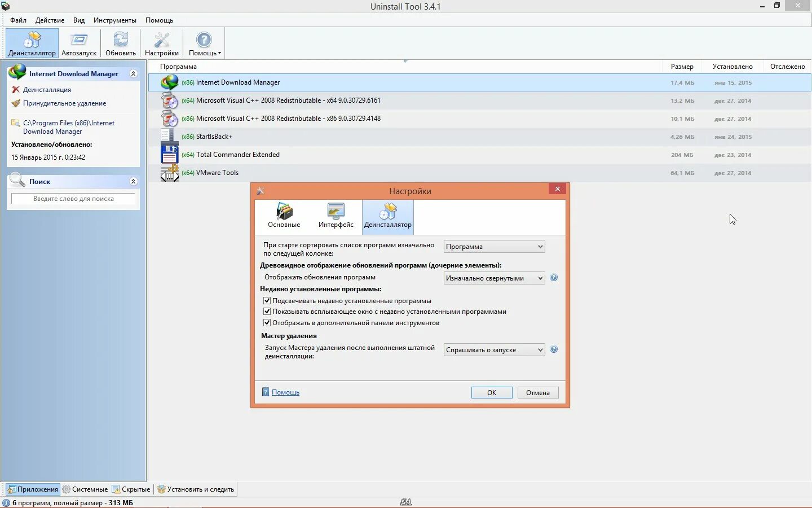812x508 pixels.
Task: Open the Спрашивать о запуске dropdown
Action: tap(495, 350)
